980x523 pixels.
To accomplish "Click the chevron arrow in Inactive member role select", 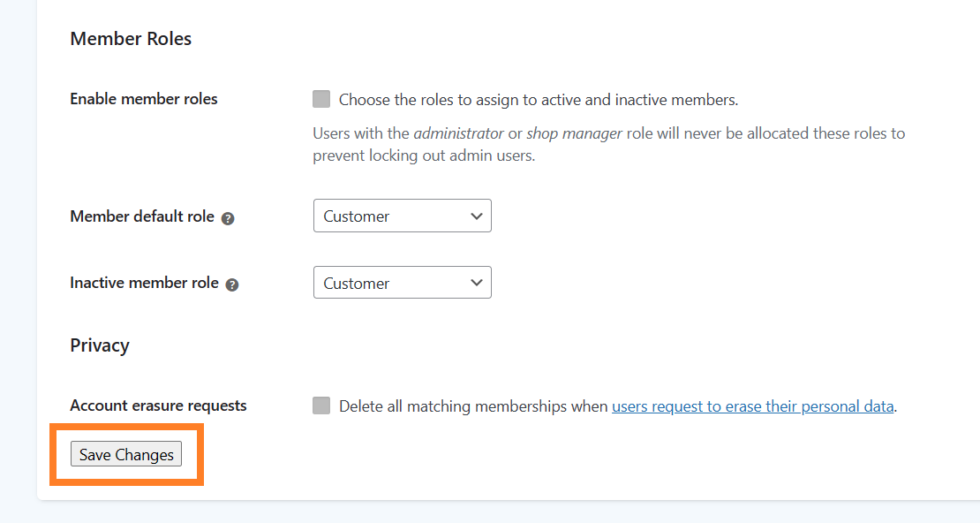I will (x=476, y=283).
